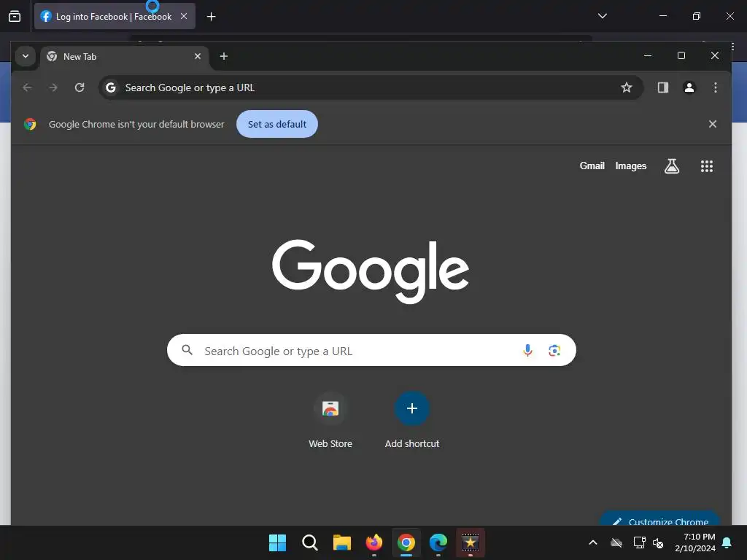
Task: Click the Google icon in address bar
Action: click(111, 87)
